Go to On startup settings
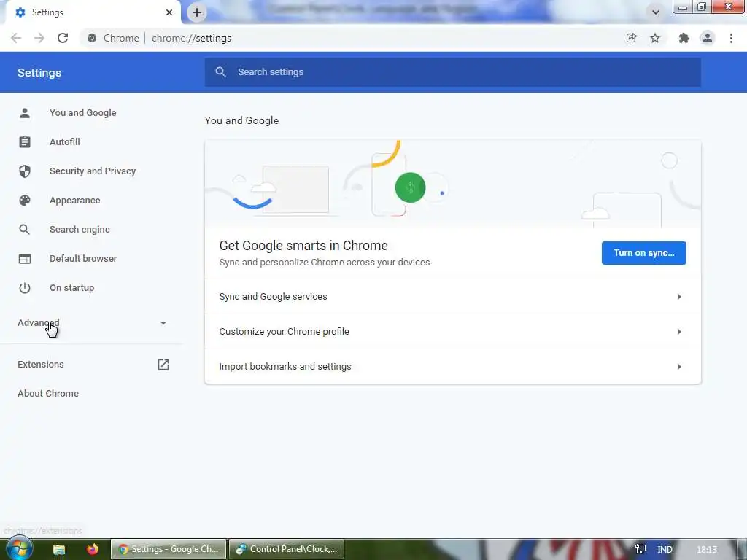The image size is (747, 560). point(72,287)
